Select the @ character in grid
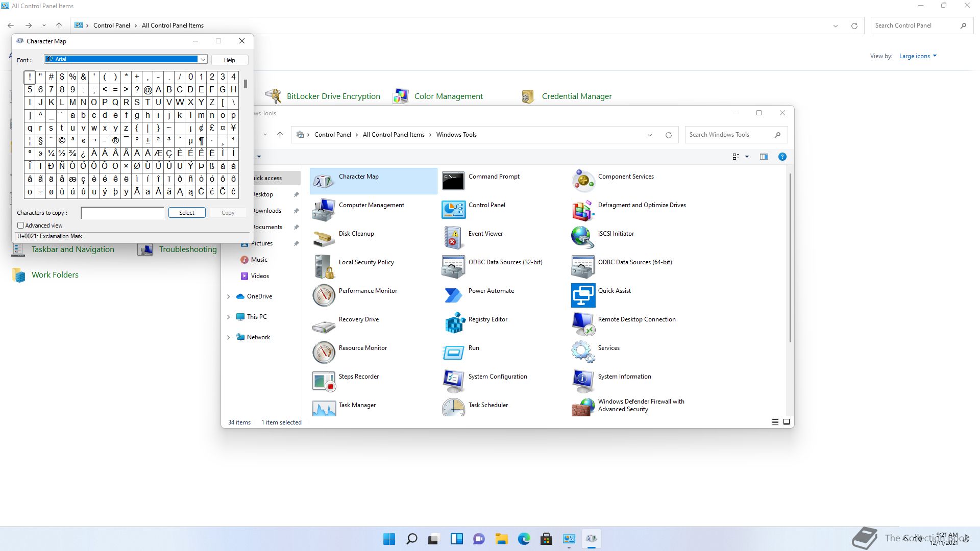 (148, 90)
